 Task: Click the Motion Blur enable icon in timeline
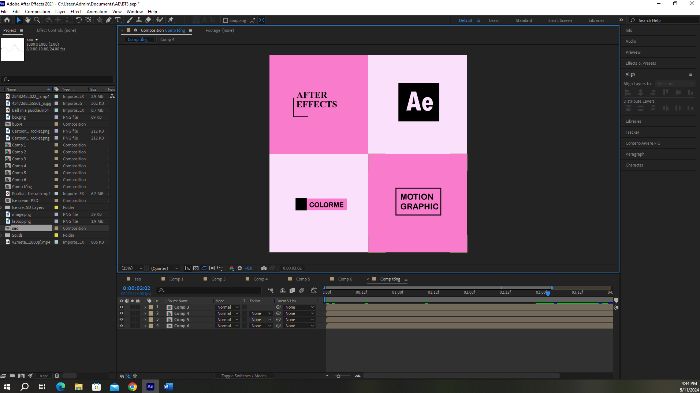[x=302, y=290]
